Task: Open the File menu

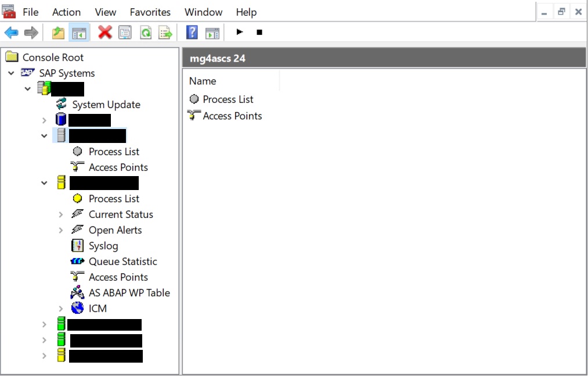Action: [30, 12]
